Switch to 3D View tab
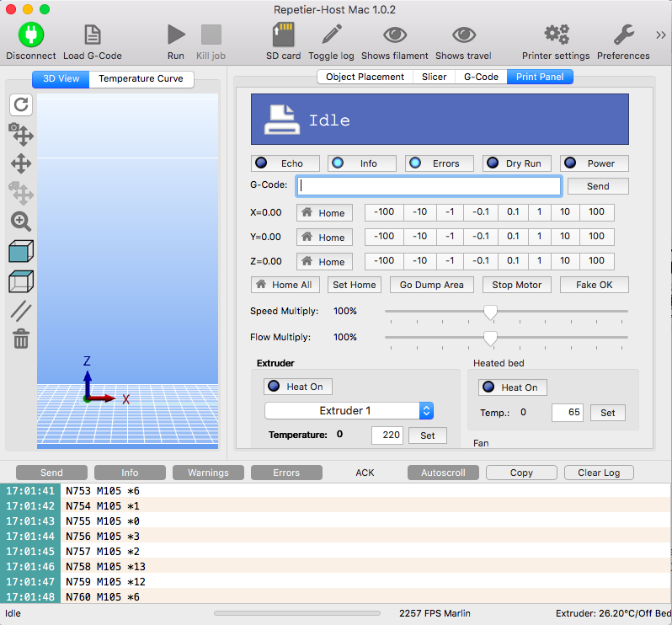This screenshot has height=625, width=672. click(61, 79)
